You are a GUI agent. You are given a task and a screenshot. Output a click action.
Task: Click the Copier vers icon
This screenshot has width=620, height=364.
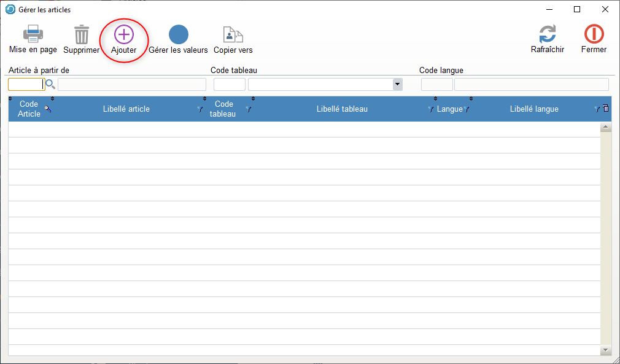(233, 34)
